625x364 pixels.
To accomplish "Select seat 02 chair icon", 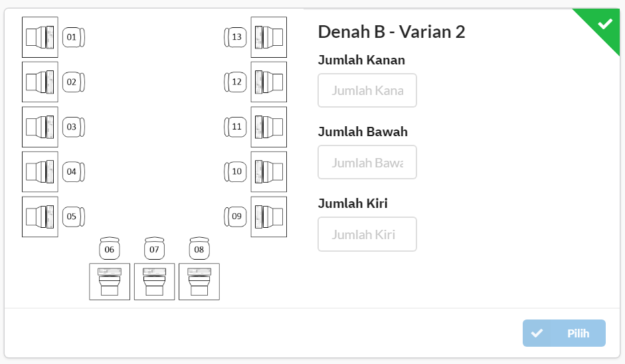I will point(74,82).
